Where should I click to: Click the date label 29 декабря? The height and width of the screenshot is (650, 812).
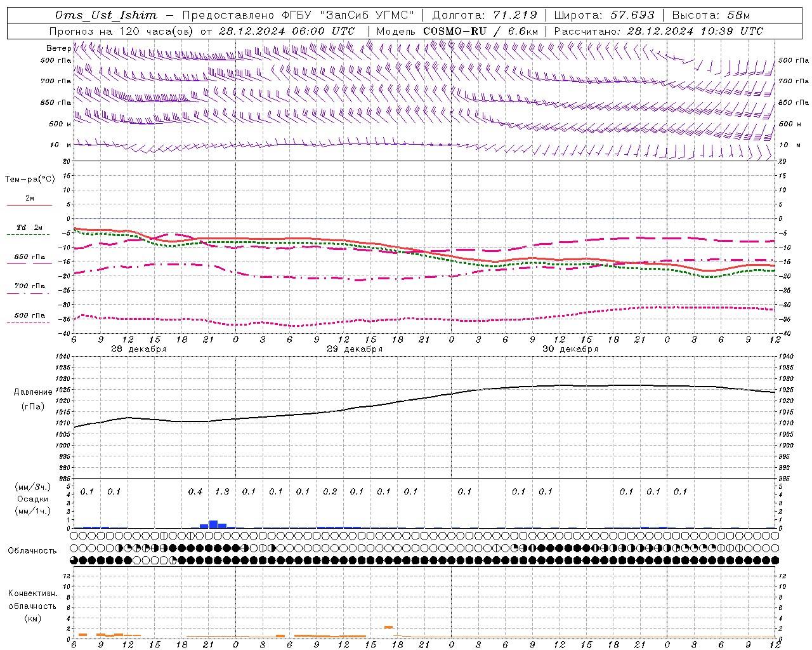(x=355, y=349)
